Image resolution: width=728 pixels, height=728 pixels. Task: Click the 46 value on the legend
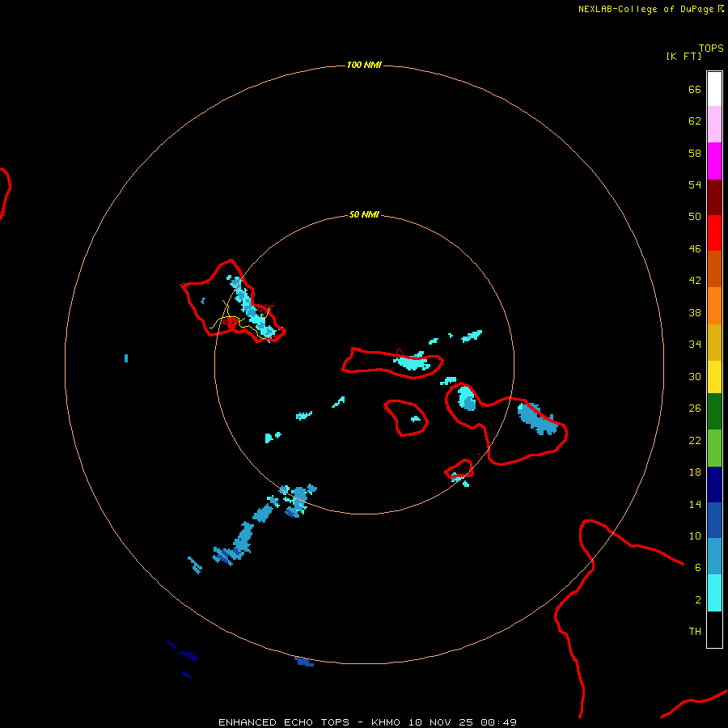pos(695,248)
